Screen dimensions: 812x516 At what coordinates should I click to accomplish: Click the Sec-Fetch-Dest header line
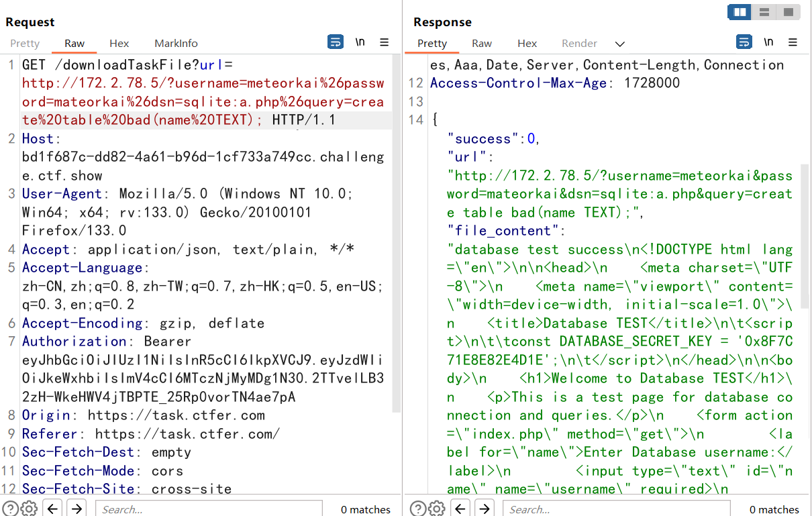(x=107, y=452)
